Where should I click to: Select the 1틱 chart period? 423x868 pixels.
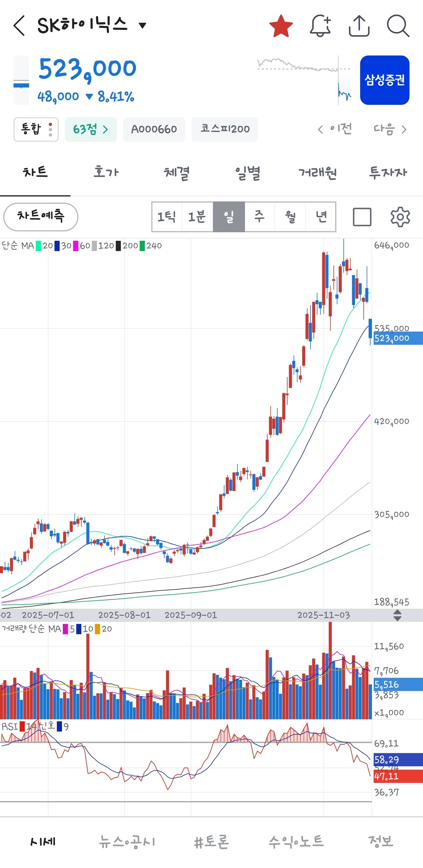(167, 217)
